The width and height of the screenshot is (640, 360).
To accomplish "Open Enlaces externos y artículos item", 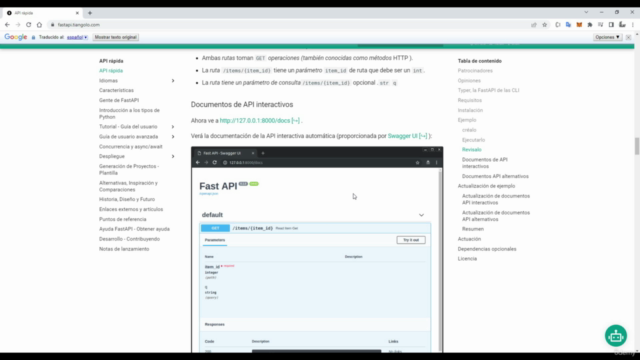I will point(131,209).
